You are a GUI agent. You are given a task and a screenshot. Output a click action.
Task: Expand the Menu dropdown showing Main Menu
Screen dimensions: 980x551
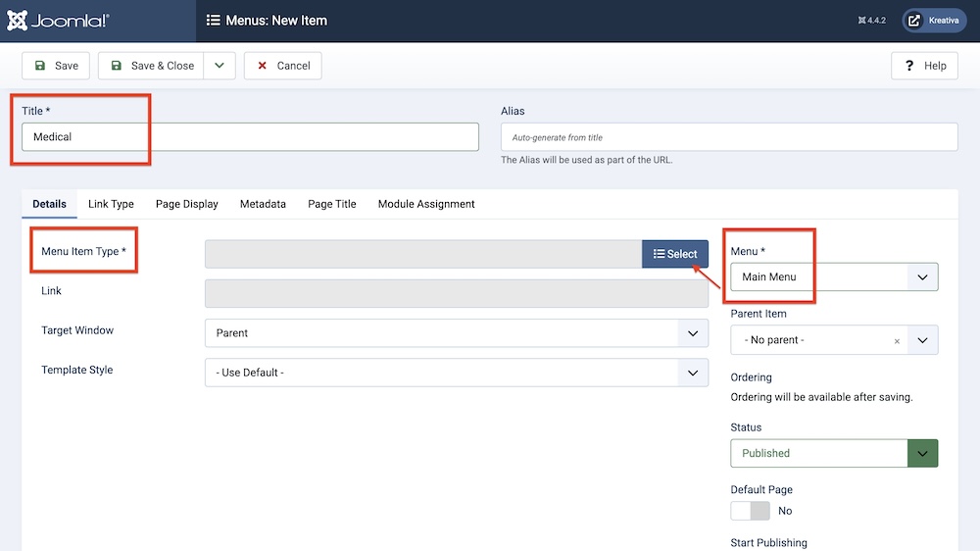[834, 277]
